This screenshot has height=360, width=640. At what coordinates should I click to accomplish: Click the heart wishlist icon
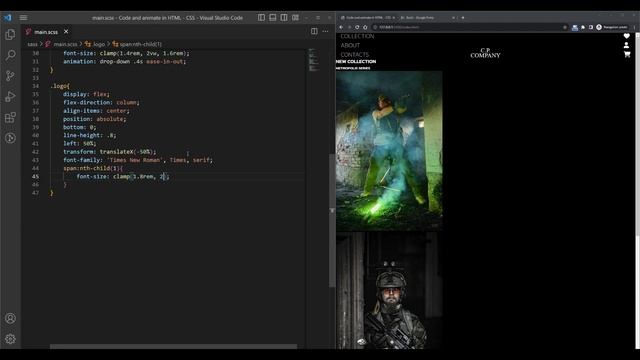point(627,36)
